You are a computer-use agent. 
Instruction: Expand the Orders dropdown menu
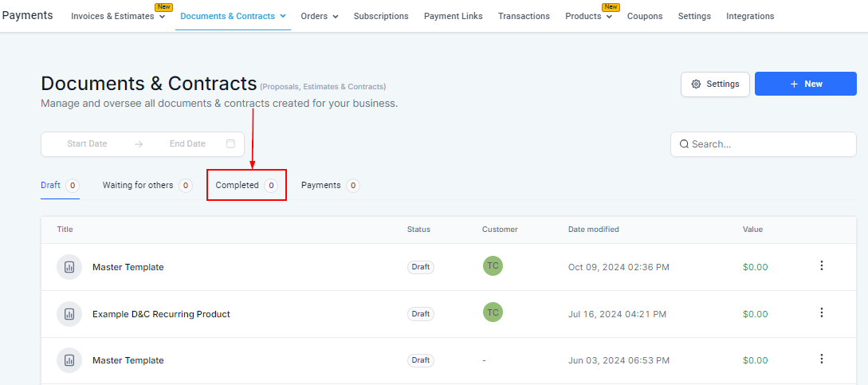click(319, 16)
